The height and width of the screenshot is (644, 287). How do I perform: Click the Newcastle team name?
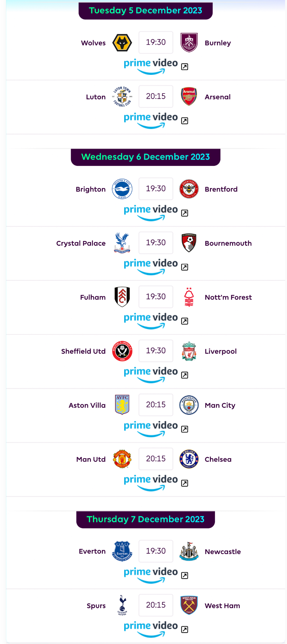pyautogui.click(x=223, y=552)
